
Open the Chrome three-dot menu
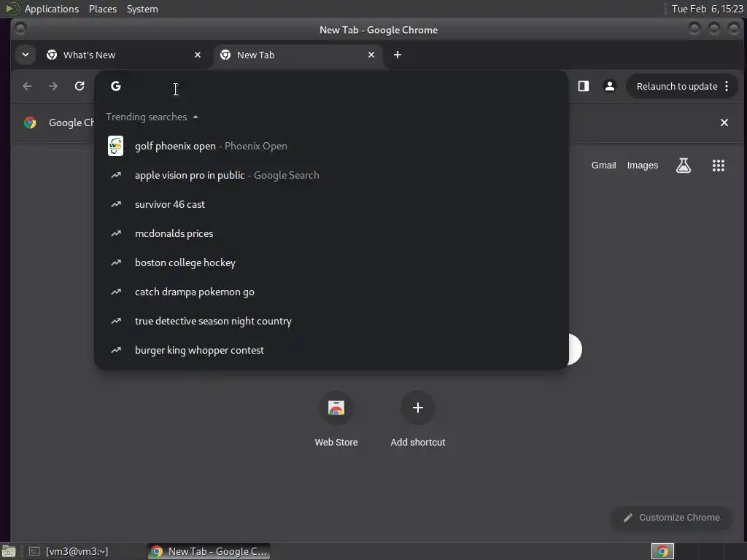click(x=727, y=86)
